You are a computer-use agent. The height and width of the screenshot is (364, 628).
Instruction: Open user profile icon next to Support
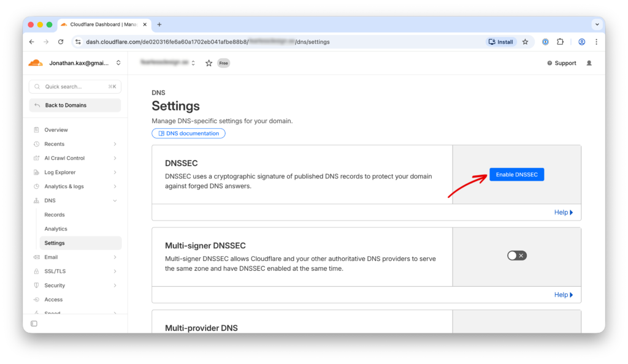[x=589, y=63]
